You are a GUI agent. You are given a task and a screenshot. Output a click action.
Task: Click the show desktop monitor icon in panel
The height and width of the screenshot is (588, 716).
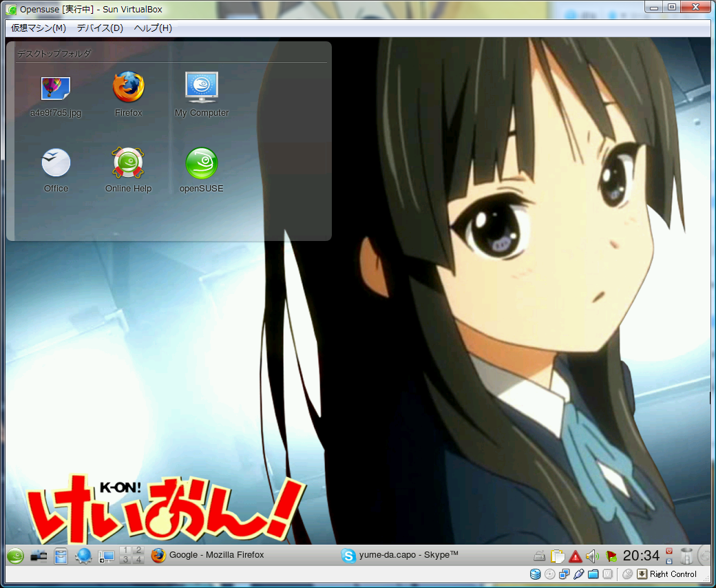pos(107,556)
